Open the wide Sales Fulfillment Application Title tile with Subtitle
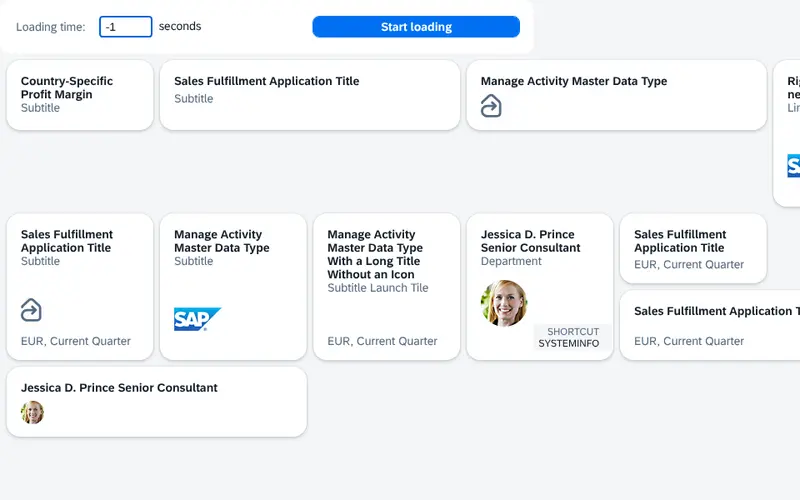The width and height of the screenshot is (800, 500). point(310,95)
